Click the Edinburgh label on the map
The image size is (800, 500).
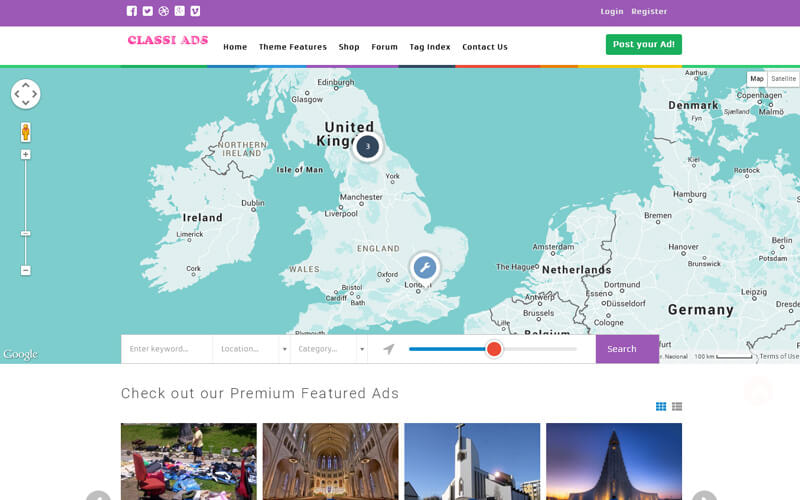pyautogui.click(x=336, y=82)
